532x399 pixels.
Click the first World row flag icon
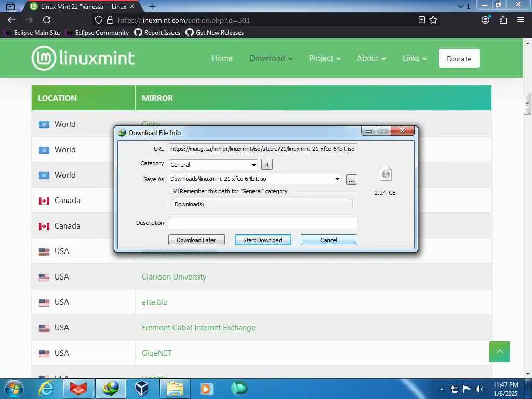(x=44, y=125)
